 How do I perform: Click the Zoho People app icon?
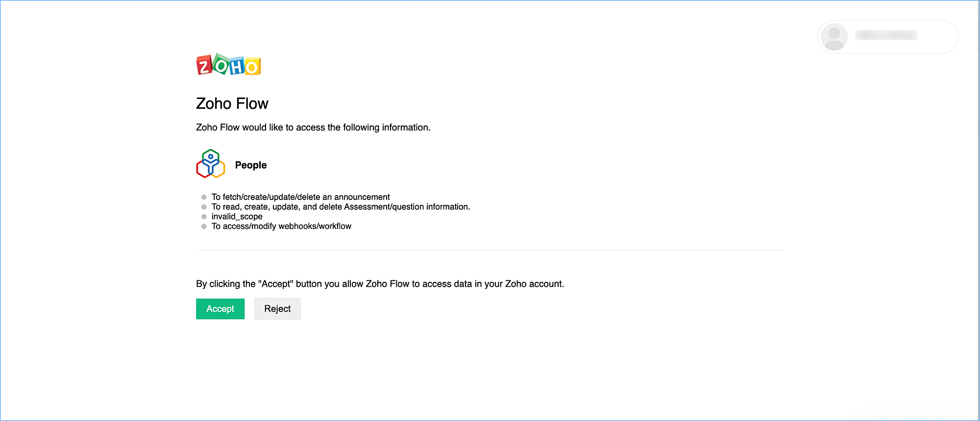[x=211, y=164]
